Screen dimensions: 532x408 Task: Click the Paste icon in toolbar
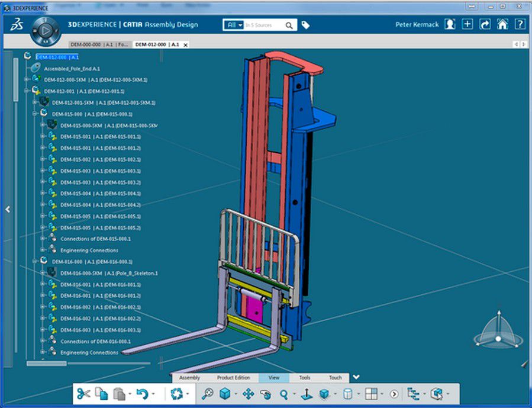(x=119, y=394)
